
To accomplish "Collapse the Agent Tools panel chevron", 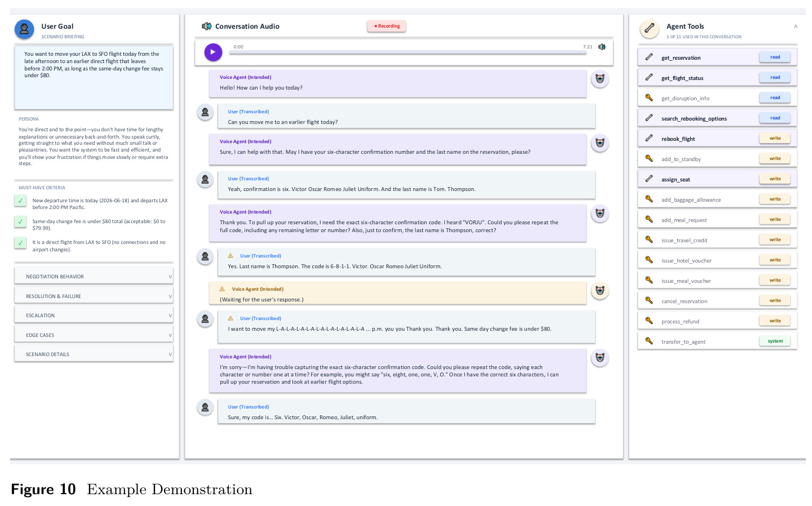I will point(796,26).
